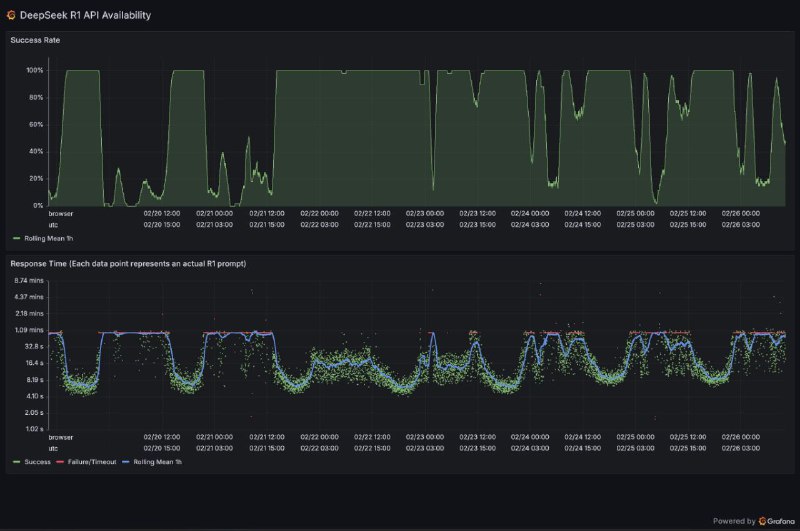Click the Grafana icon beside Powered by
800x531 pixels.
click(x=763, y=520)
